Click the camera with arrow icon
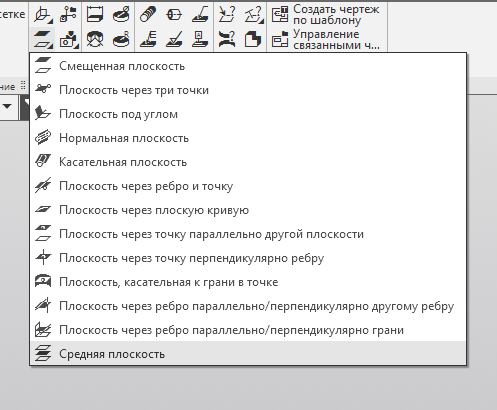 (x=69, y=39)
